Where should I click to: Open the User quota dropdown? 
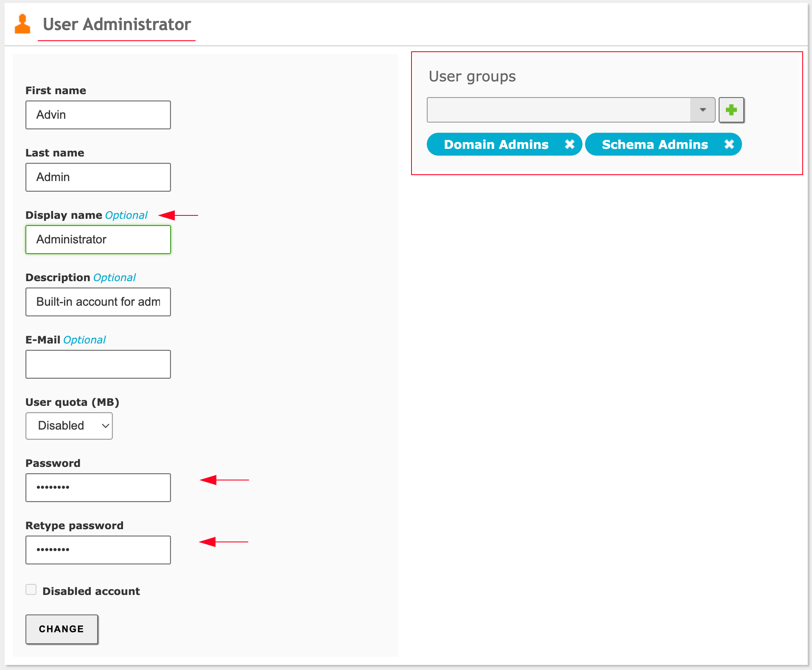click(x=69, y=426)
